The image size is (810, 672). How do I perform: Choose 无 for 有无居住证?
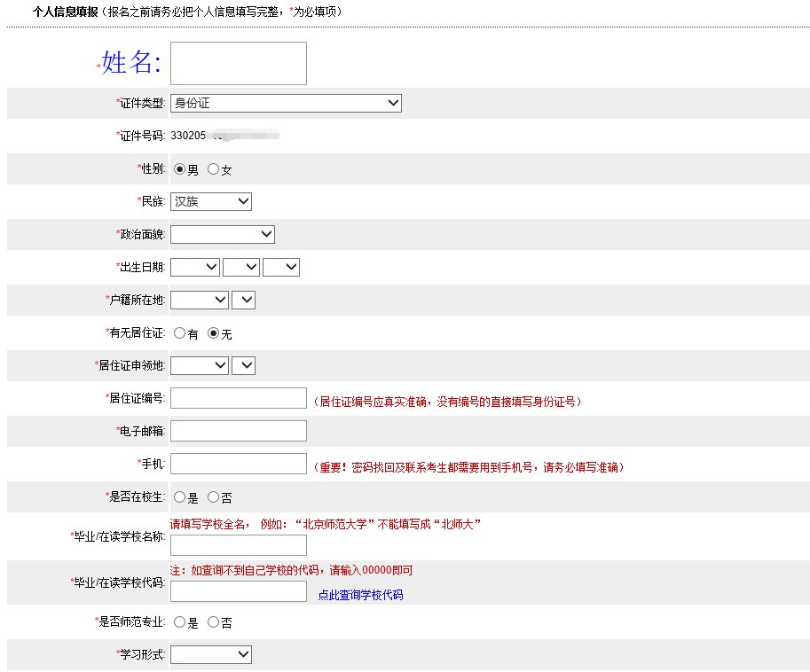coord(213,333)
